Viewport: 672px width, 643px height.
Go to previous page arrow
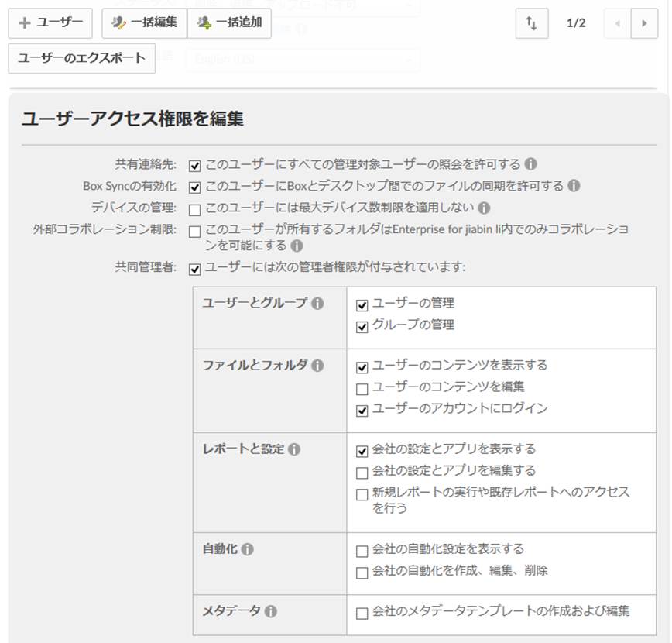pos(617,23)
